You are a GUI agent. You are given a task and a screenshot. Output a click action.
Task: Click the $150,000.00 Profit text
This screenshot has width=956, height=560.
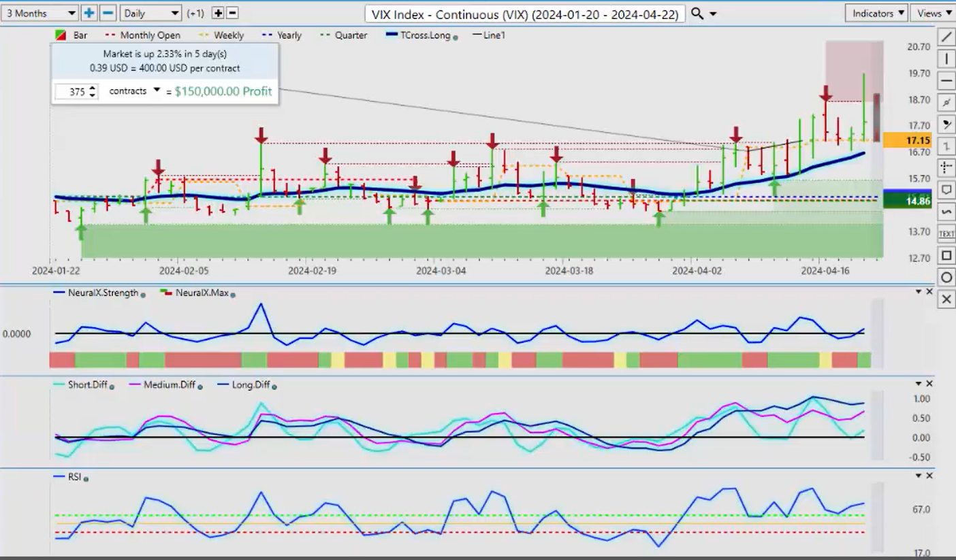click(223, 91)
